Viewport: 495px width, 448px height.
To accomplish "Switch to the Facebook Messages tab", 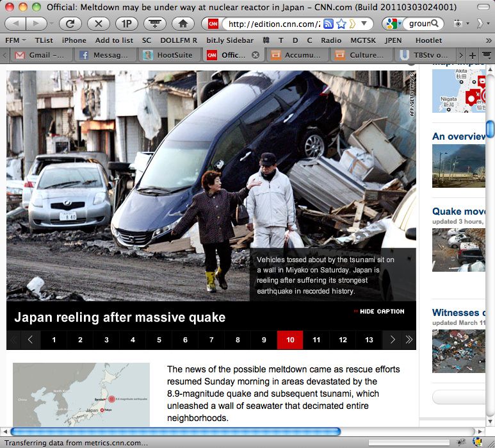I will point(106,55).
